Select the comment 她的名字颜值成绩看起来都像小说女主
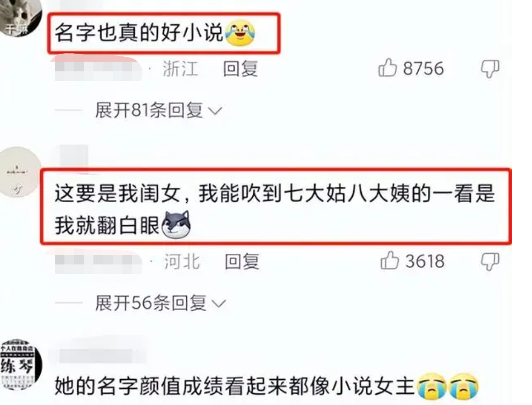 (266, 386)
